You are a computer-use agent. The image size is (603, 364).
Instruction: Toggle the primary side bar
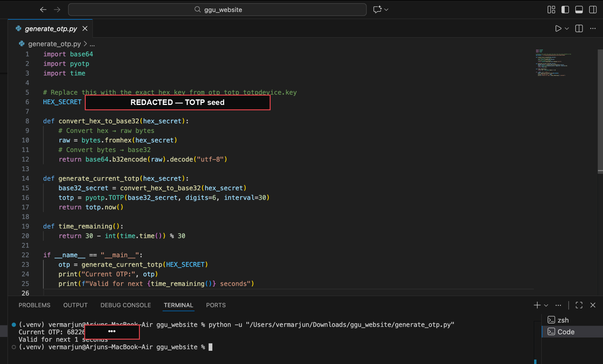click(565, 9)
